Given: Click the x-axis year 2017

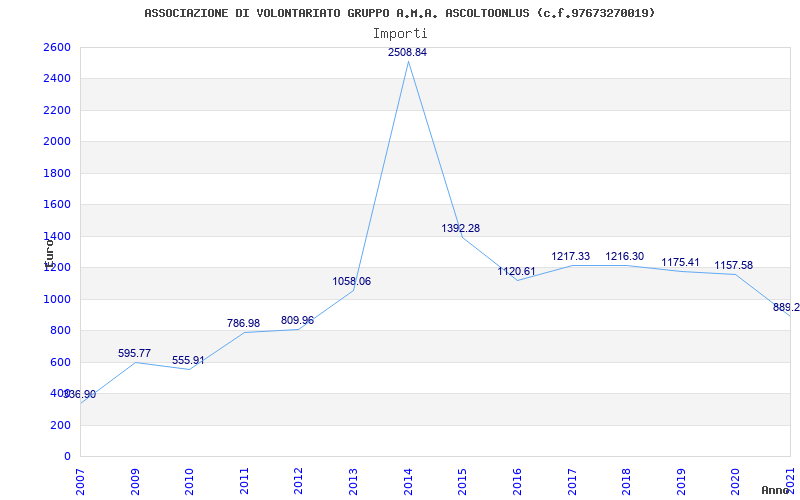Looking at the screenshot, I should [571, 482].
